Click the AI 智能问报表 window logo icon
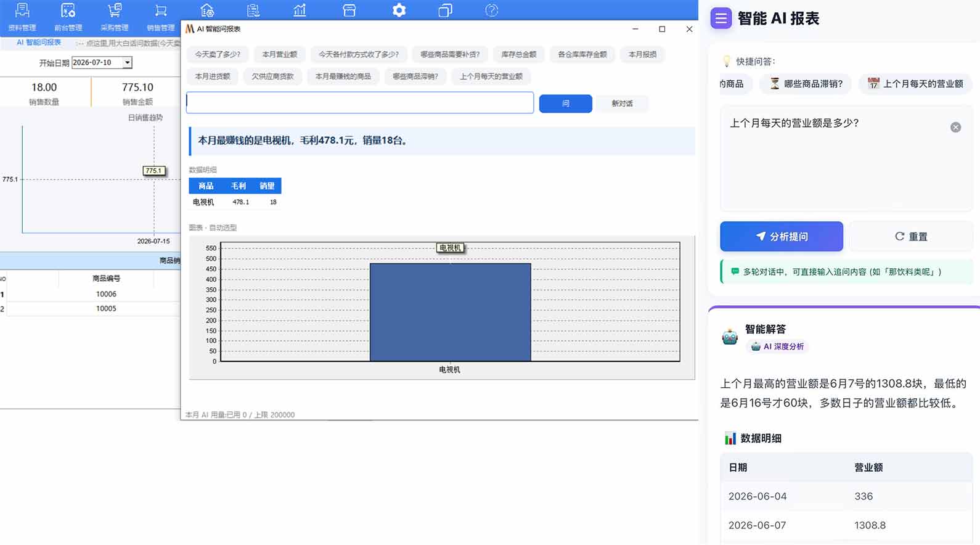Image resolution: width=980 pixels, height=545 pixels. point(190,29)
